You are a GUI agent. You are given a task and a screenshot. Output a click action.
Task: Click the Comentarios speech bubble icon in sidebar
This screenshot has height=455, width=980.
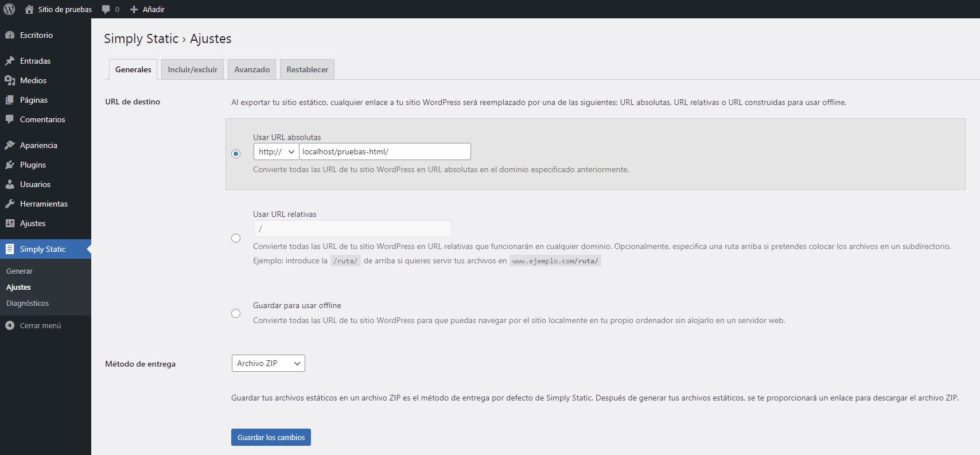pos(10,119)
